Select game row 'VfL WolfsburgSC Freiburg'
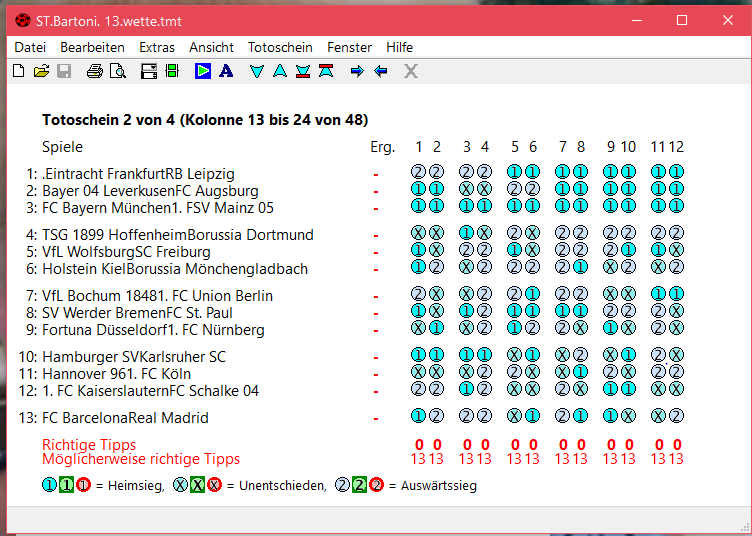 click(126, 252)
